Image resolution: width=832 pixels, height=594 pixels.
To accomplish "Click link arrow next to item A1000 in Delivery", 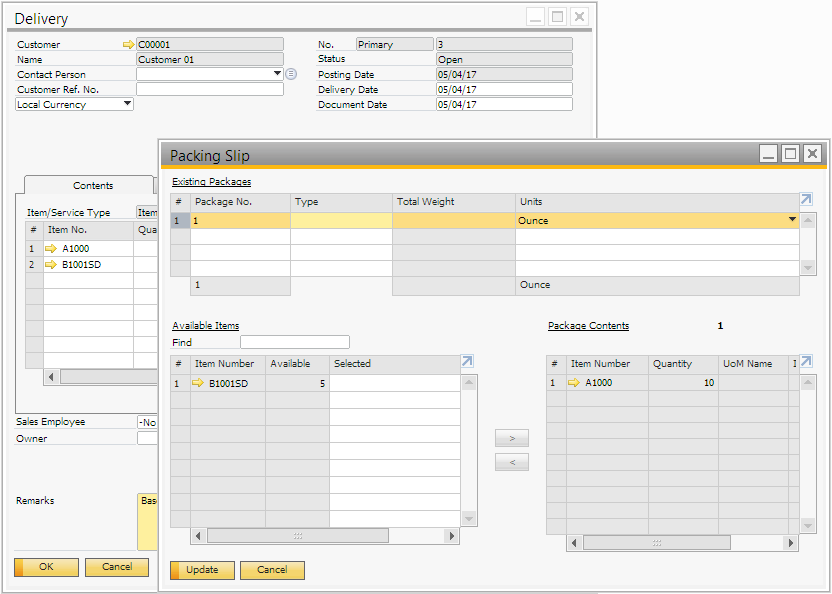I will [52, 249].
